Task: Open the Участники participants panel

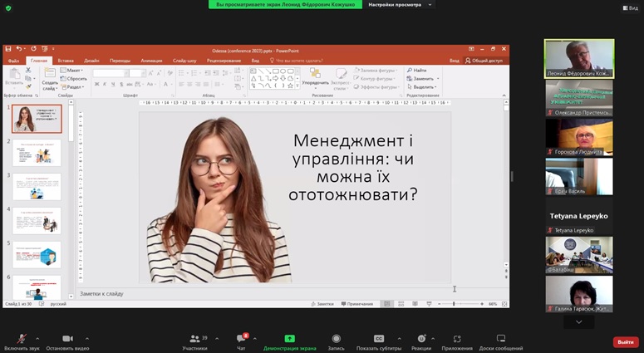Action: (x=194, y=342)
